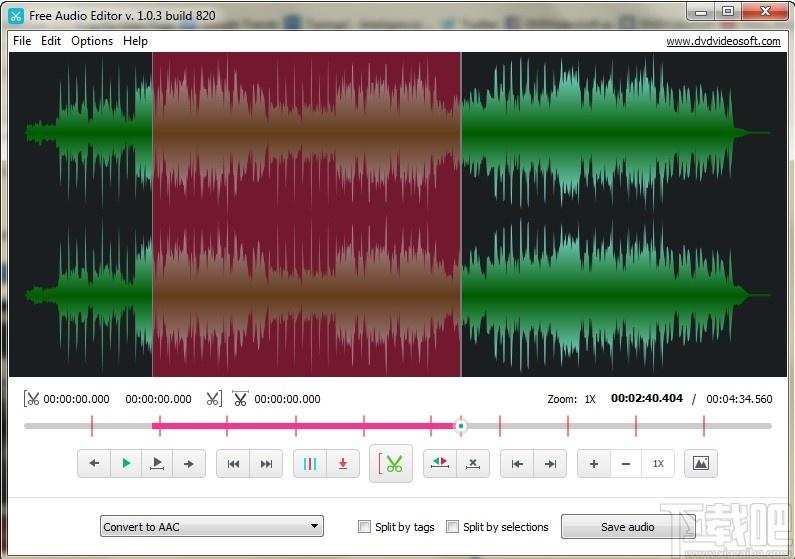Click the red download arrow button
This screenshot has width=795, height=559.
click(343, 463)
